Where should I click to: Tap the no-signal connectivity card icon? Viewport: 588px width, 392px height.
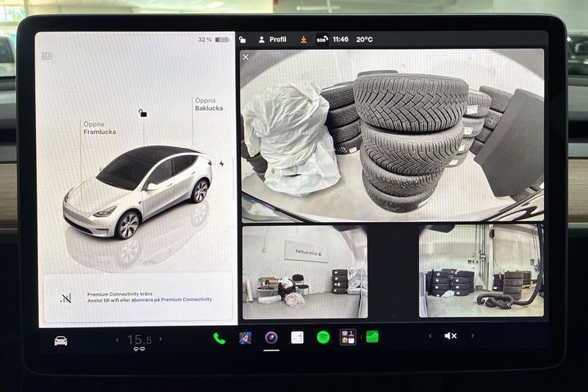coord(65,298)
